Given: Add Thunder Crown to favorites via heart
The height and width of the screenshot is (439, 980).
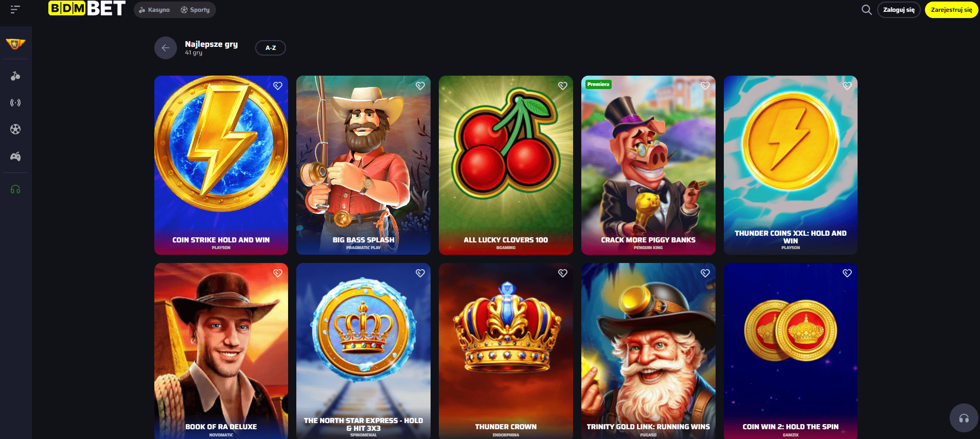Looking at the screenshot, I should point(563,273).
